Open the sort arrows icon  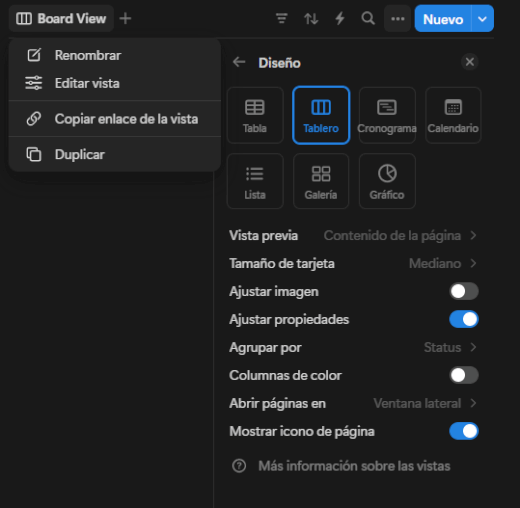coord(311,19)
